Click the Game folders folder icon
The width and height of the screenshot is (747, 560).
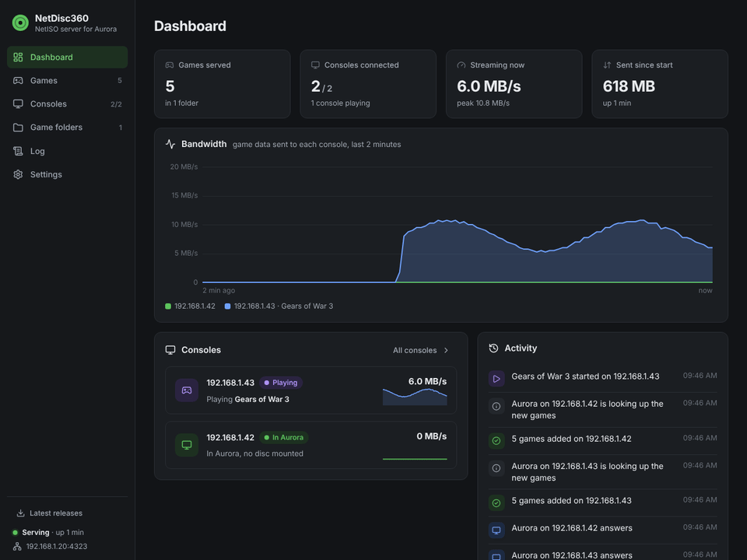coord(18,127)
